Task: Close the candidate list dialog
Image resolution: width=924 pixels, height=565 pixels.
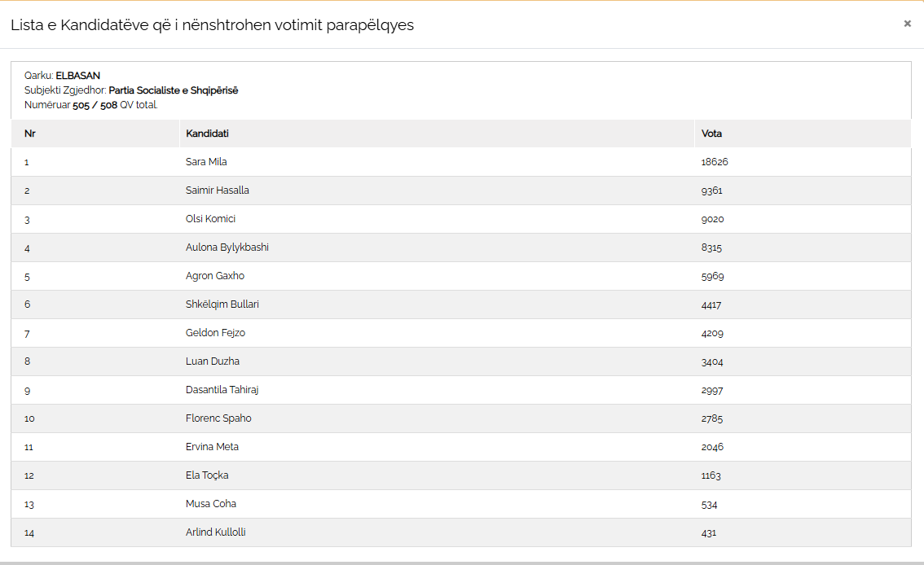Action: click(907, 24)
